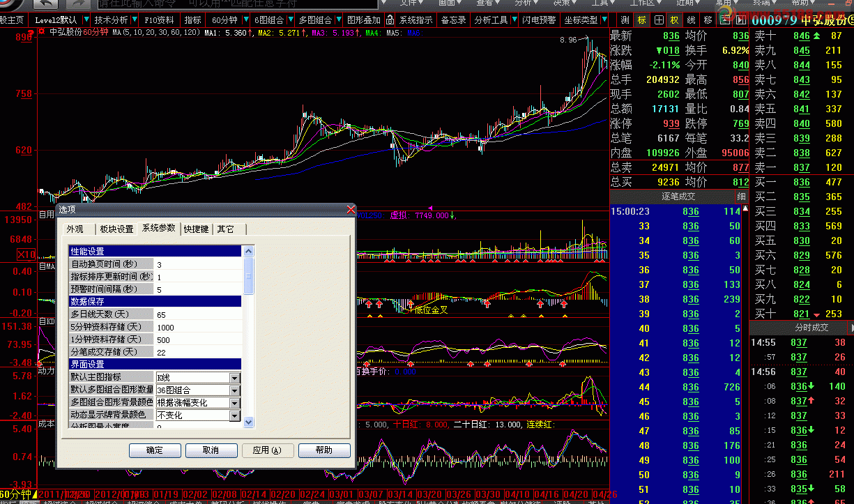Screen dimensions: 854x504
Task: Click the previous stock arrow icon
Action: [x=725, y=20]
